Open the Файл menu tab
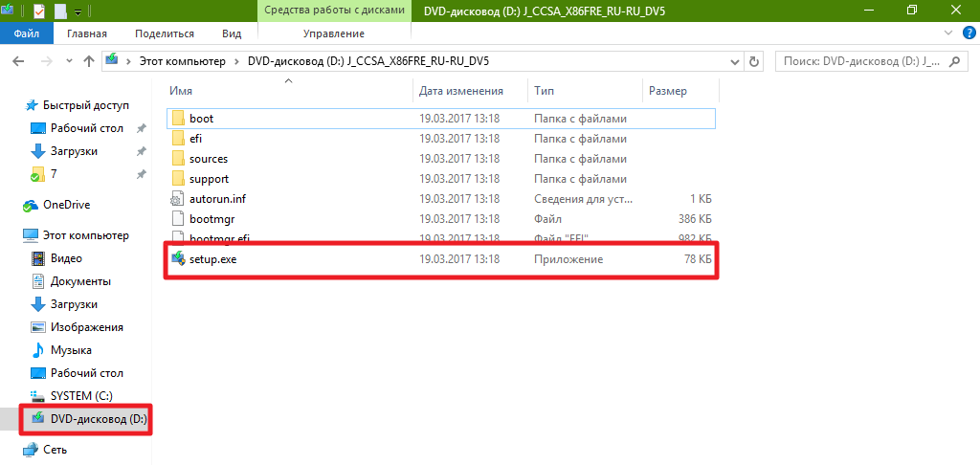 (27, 33)
